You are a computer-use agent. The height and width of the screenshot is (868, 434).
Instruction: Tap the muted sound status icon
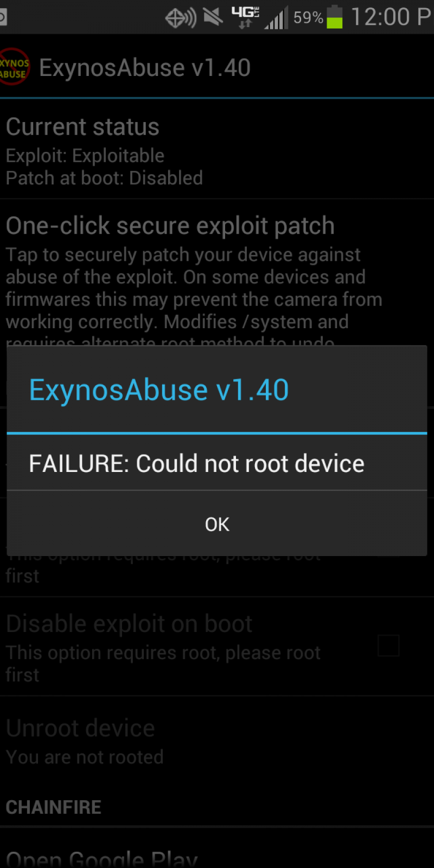click(x=213, y=17)
